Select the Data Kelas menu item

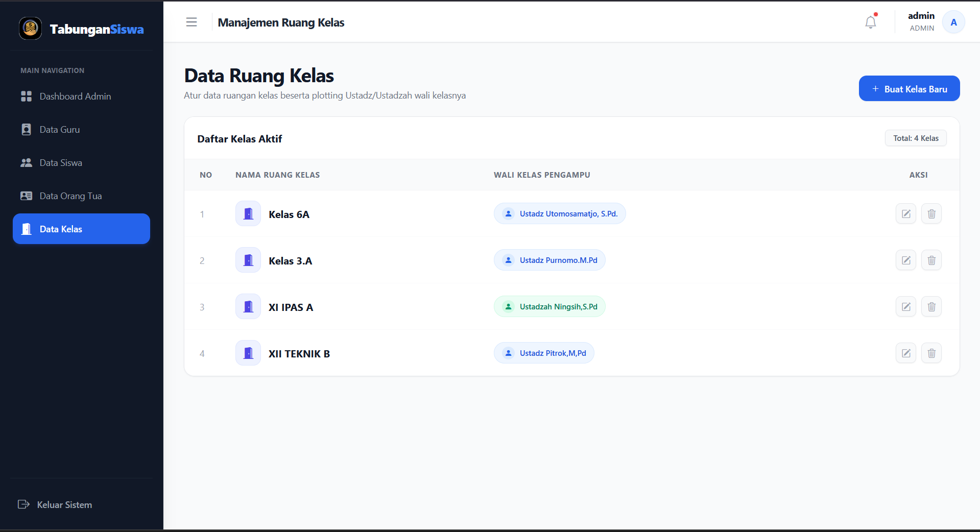(82, 229)
